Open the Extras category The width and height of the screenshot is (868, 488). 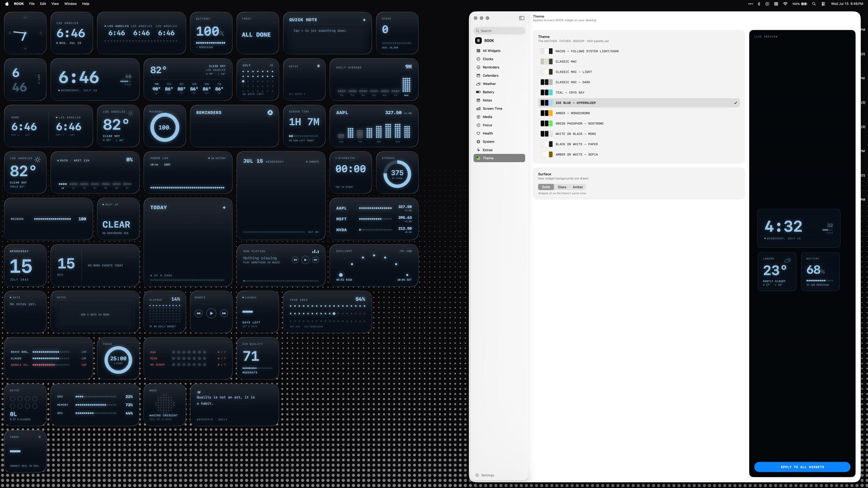(499, 150)
